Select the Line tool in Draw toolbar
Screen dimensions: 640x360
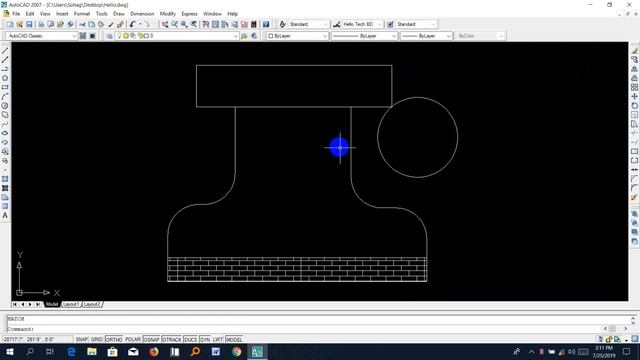5,51
